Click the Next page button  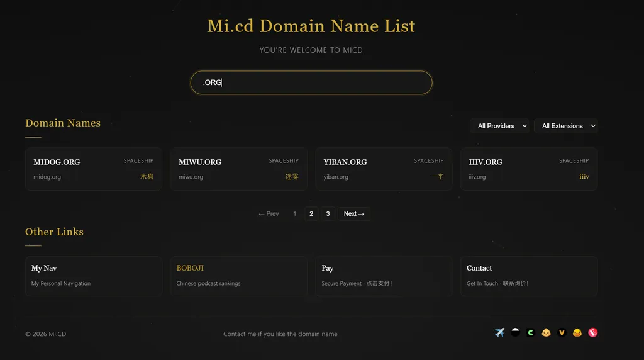click(353, 214)
